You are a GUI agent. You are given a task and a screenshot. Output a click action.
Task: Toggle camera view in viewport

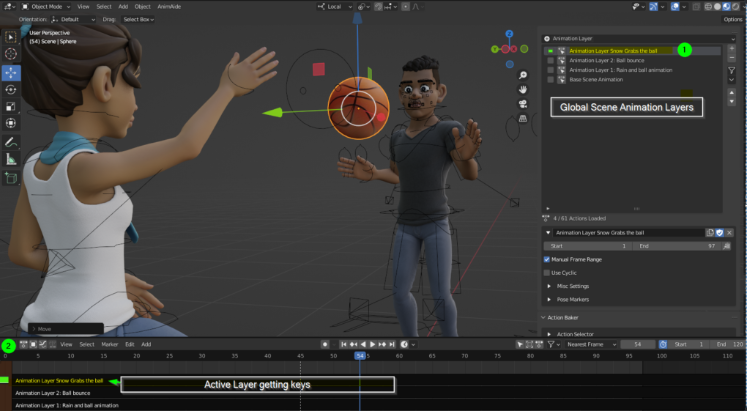click(x=523, y=105)
